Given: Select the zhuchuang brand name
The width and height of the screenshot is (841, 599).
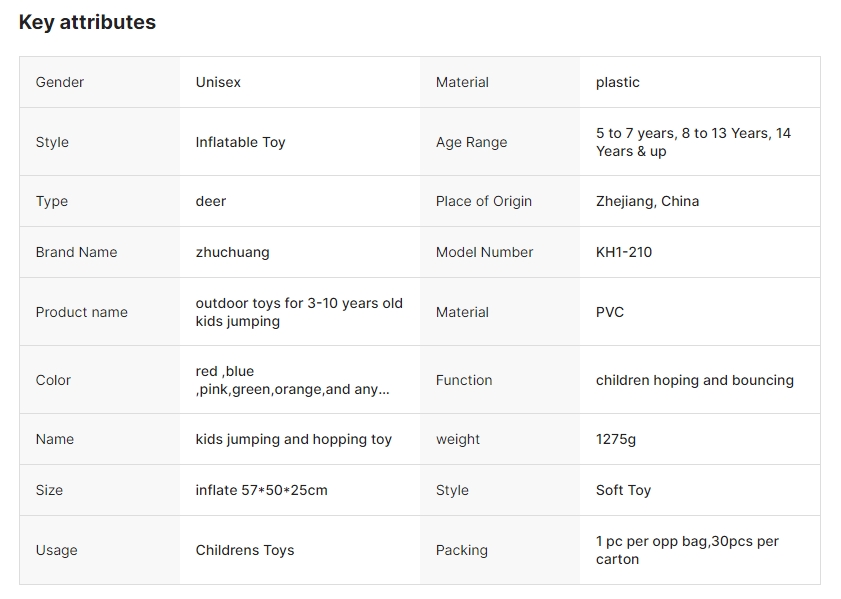Looking at the screenshot, I should [232, 252].
